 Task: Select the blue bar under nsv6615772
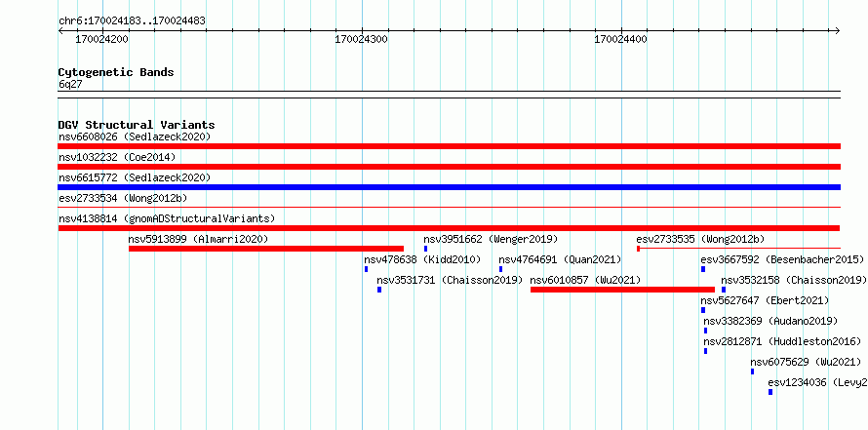point(449,187)
